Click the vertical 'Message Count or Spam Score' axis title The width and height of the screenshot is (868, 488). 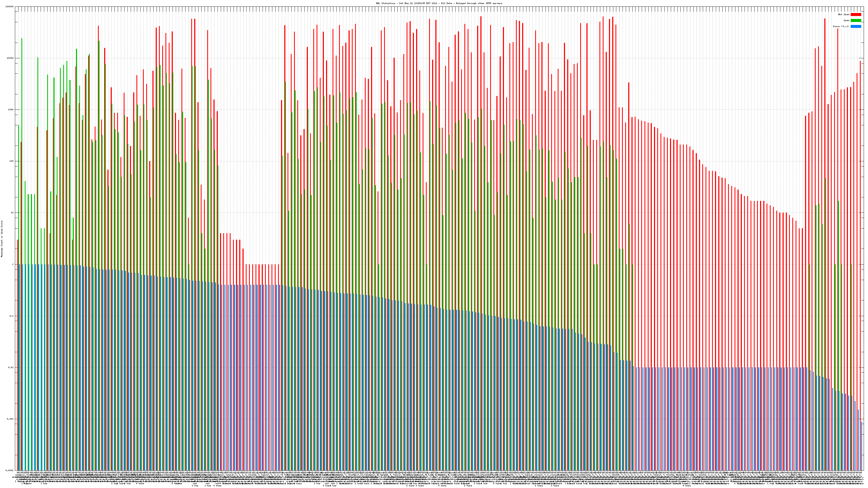[x=2, y=239]
